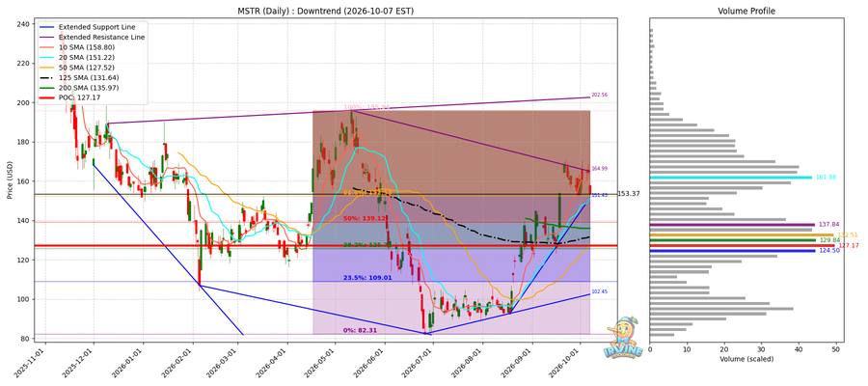Click the 0%: 82.31 Fibonacci label
The width and height of the screenshot is (868, 386).
pyautogui.click(x=361, y=330)
